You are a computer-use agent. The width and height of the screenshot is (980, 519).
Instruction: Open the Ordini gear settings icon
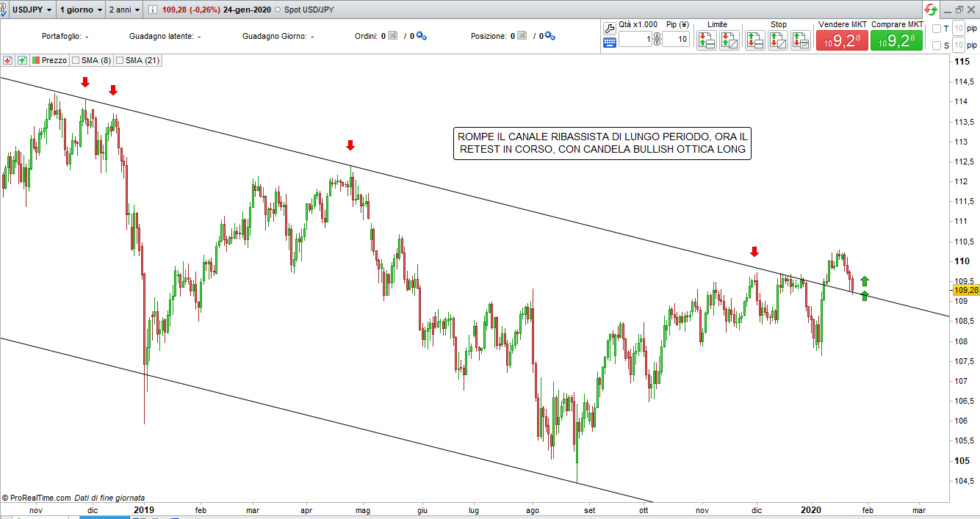(422, 36)
